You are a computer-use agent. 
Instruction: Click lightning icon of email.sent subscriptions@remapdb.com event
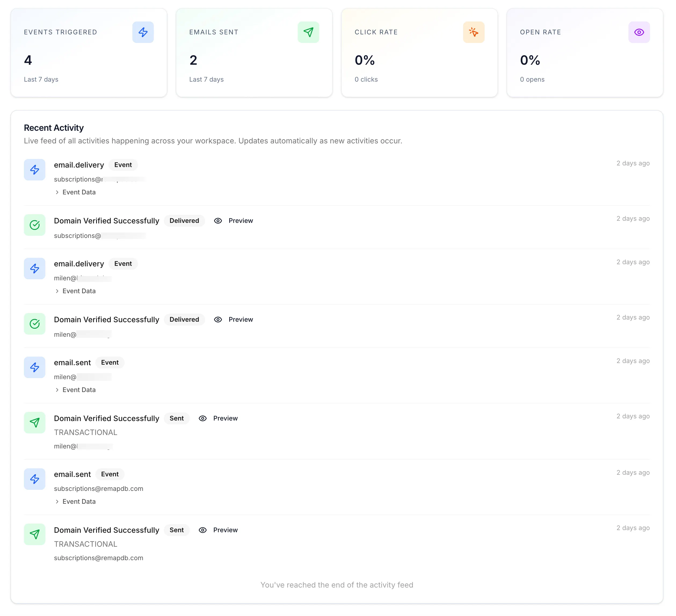(x=35, y=479)
